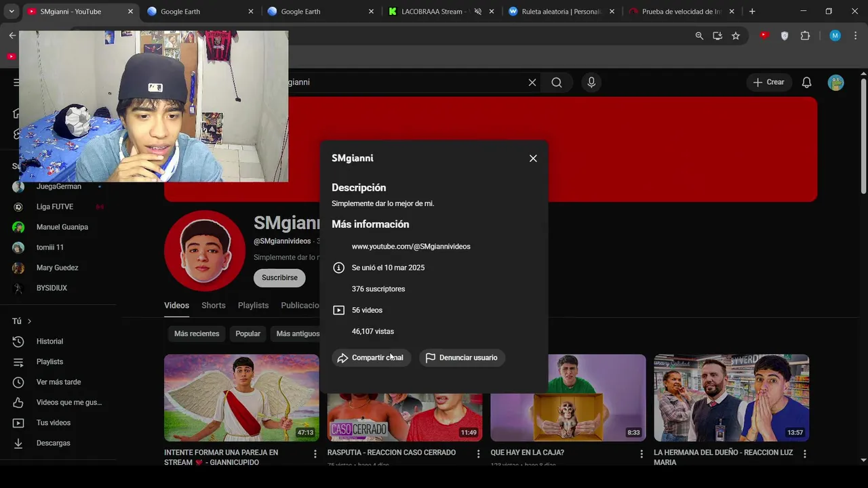Select the Más recientes filter chip
This screenshot has height=488, width=868.
(197, 333)
